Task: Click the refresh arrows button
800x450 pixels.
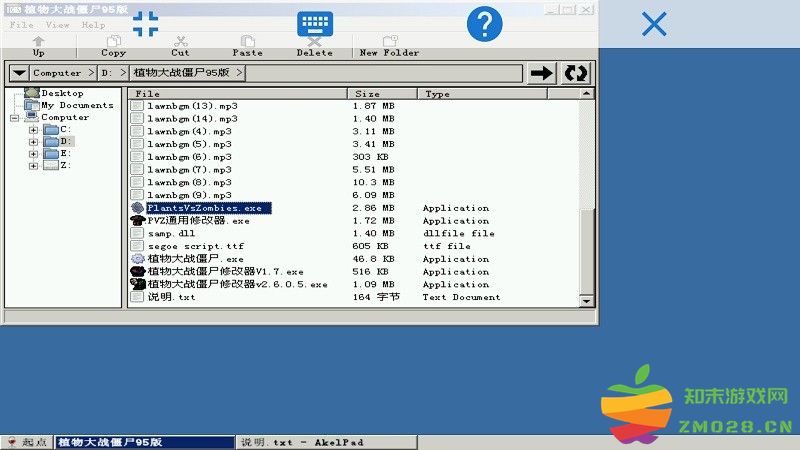Action: point(576,73)
